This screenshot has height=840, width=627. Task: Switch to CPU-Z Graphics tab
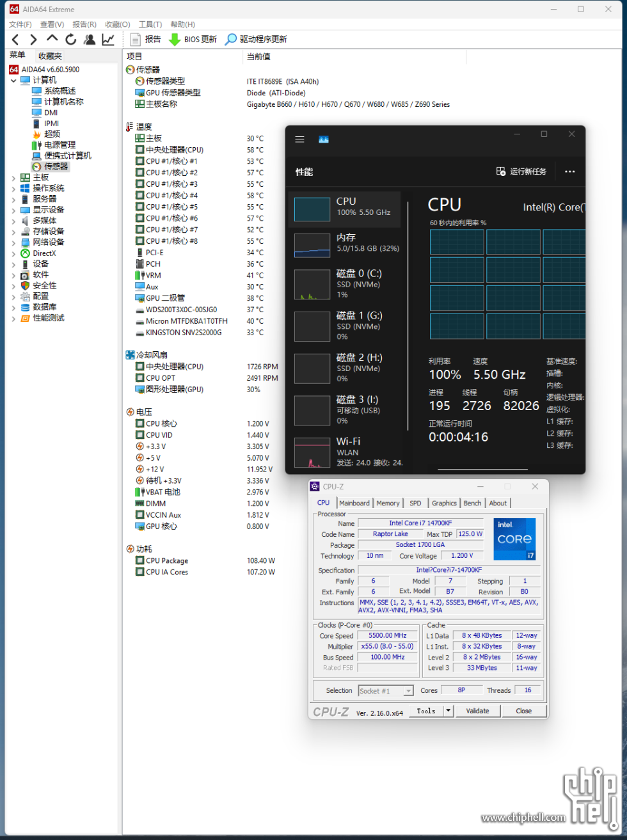pyautogui.click(x=444, y=503)
